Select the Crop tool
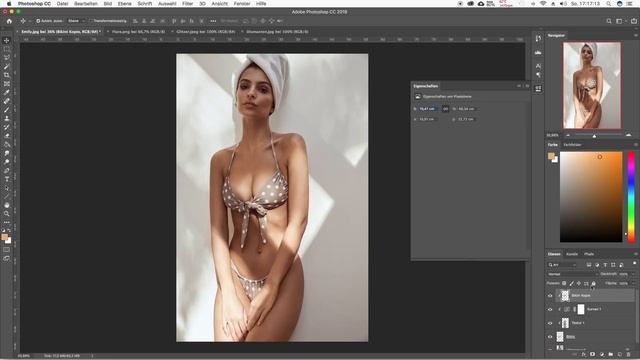640x360 pixels. click(7, 75)
